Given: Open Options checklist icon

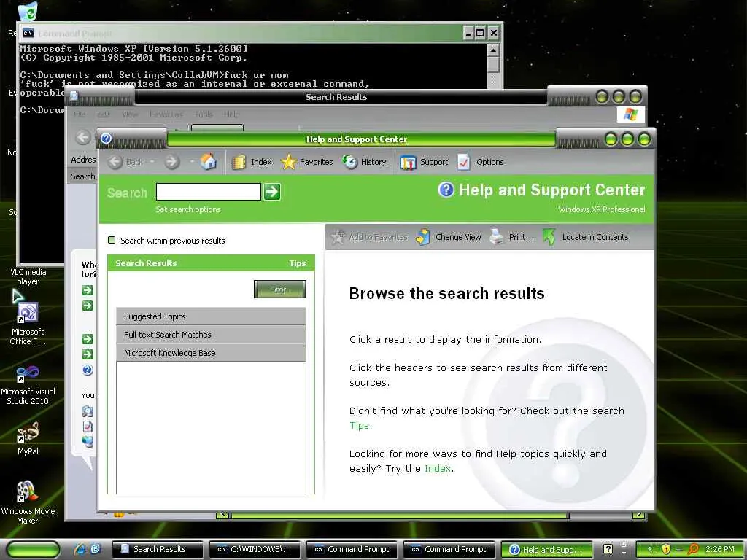Looking at the screenshot, I should tap(464, 162).
